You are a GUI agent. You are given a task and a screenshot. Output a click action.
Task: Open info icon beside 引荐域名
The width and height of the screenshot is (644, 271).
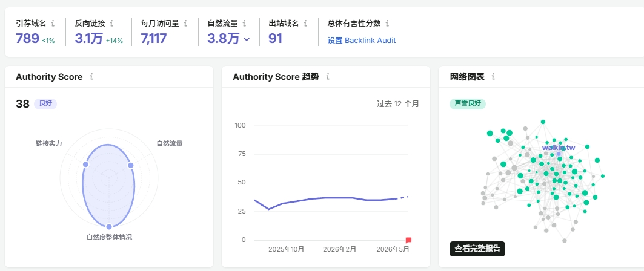(53, 24)
